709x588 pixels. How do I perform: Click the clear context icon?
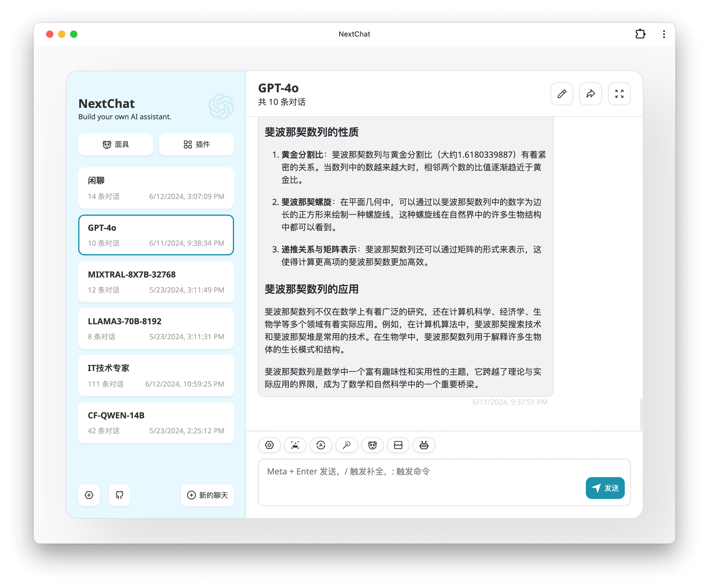click(x=398, y=445)
